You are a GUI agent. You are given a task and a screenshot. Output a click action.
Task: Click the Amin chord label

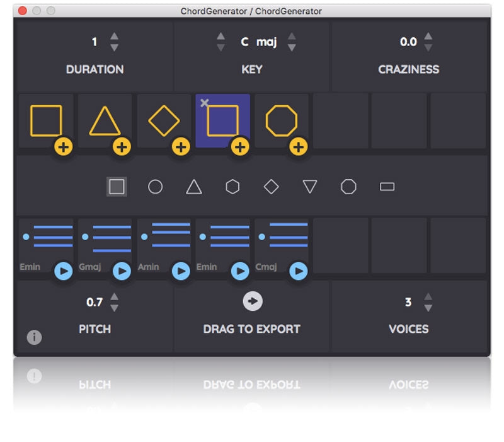coord(148,267)
